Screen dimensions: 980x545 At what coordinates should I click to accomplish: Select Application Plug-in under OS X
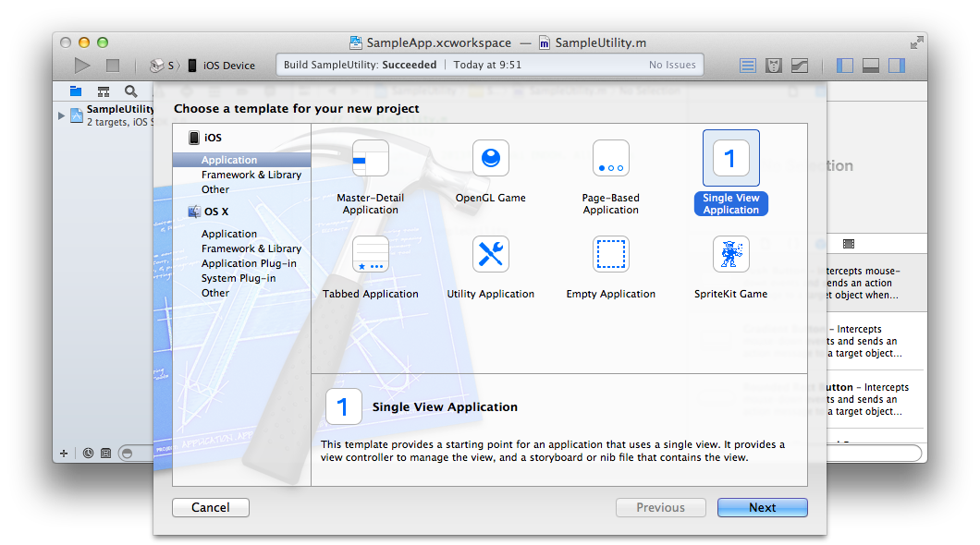click(249, 263)
